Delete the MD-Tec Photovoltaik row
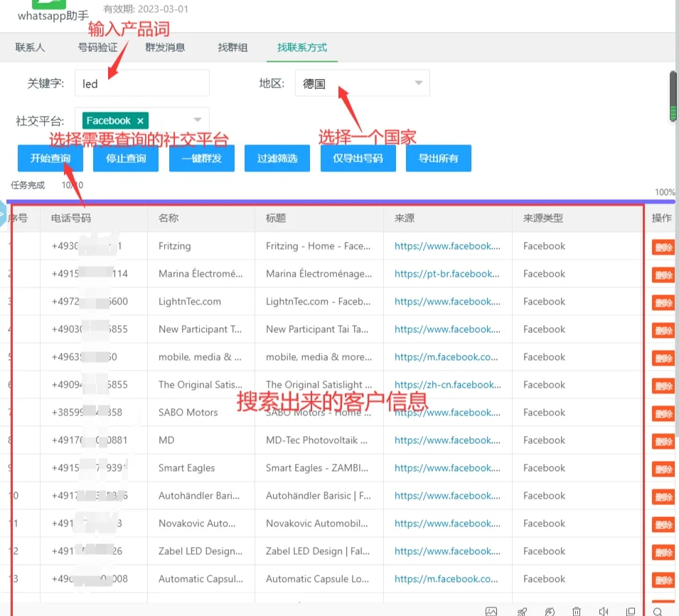The height and width of the screenshot is (616, 679). tap(663, 442)
